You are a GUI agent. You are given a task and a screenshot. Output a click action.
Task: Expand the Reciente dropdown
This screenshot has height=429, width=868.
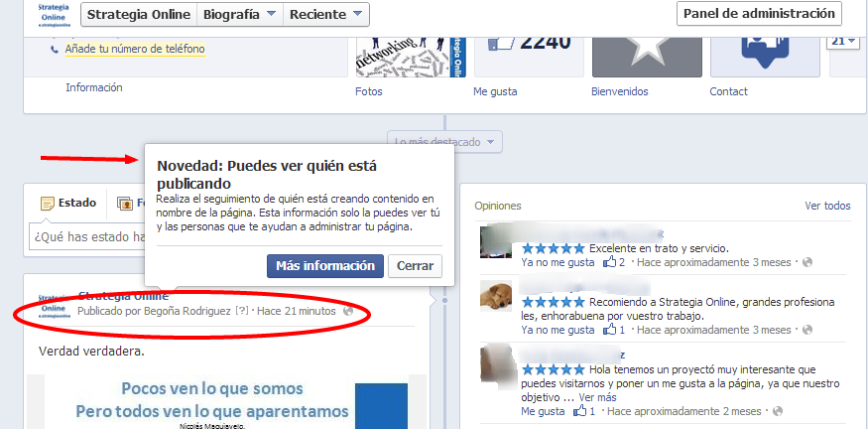[326, 15]
